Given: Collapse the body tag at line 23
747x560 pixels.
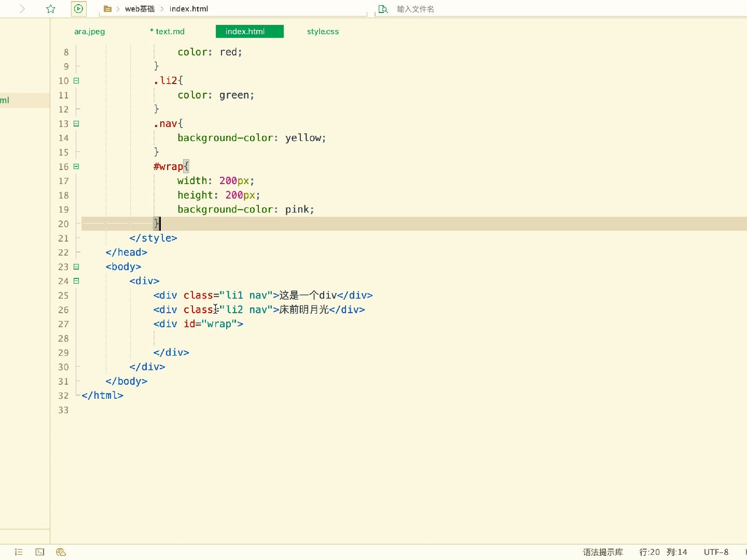Looking at the screenshot, I should click(x=76, y=267).
